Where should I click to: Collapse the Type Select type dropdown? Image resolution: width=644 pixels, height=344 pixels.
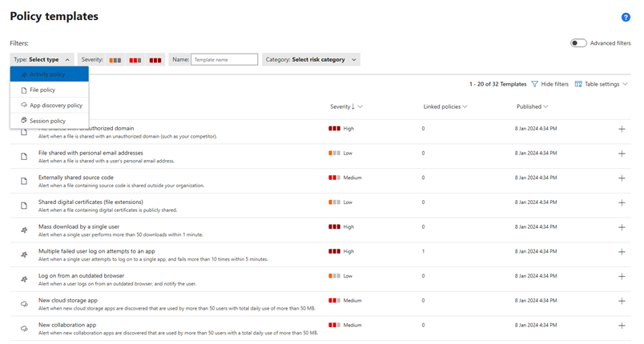(42, 59)
